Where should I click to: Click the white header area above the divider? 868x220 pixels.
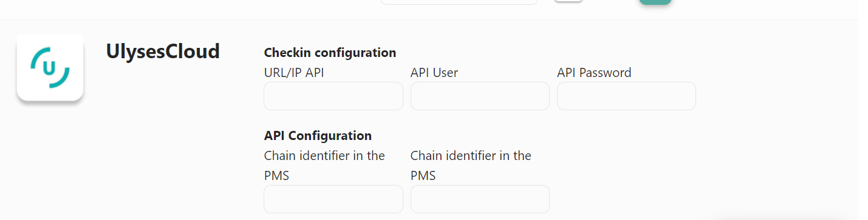[x=182, y=9]
